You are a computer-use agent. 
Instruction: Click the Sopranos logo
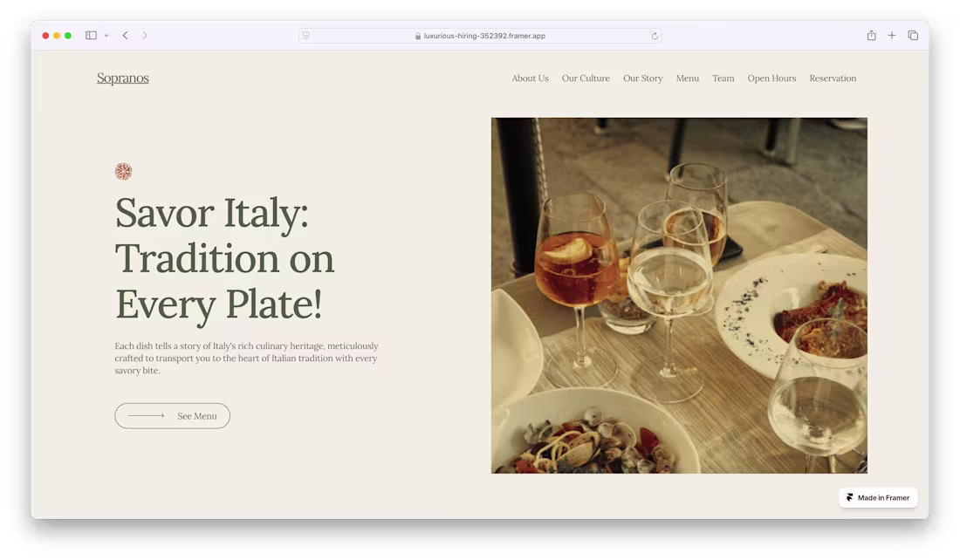click(x=122, y=78)
